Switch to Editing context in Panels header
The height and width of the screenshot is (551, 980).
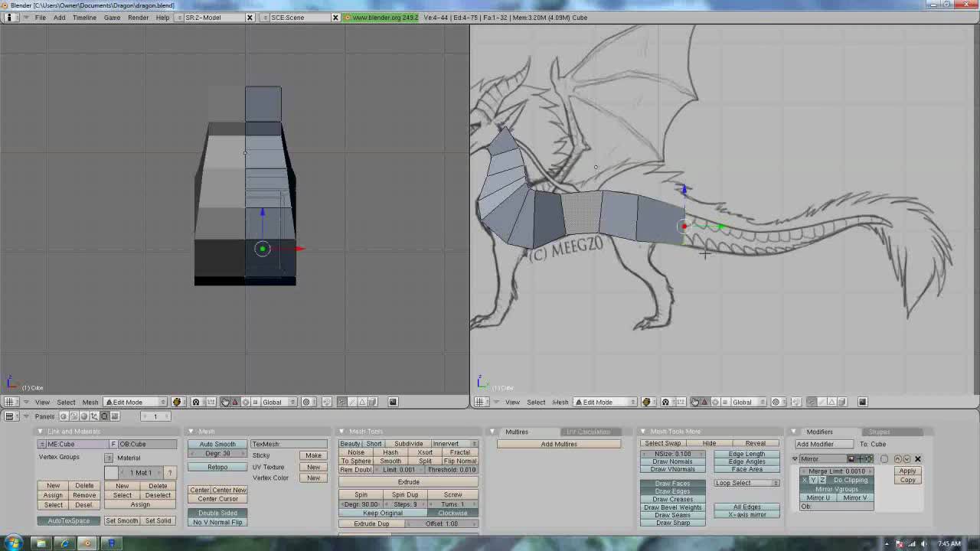[x=104, y=416]
